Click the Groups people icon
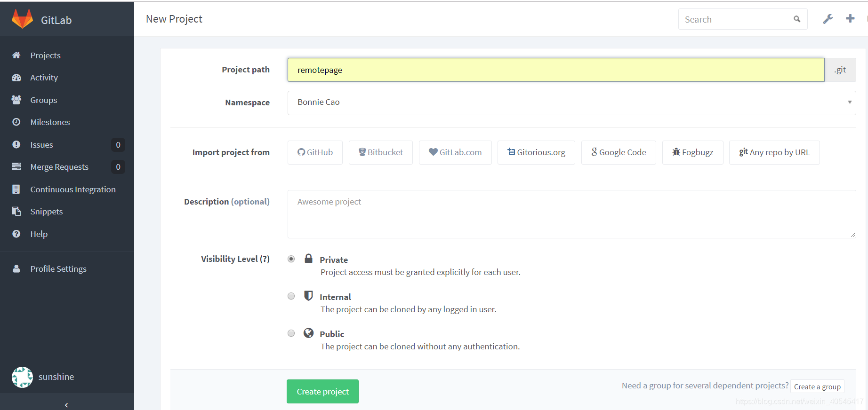868x410 pixels. [16, 100]
